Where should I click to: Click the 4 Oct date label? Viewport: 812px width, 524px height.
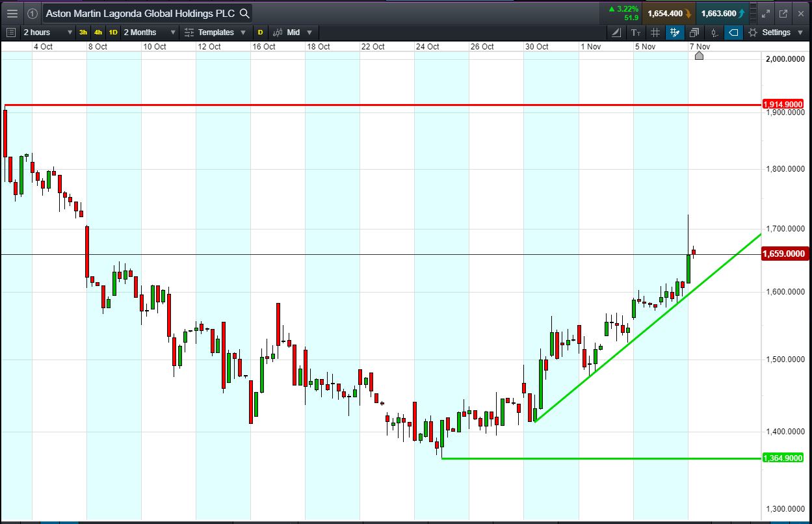[43, 46]
